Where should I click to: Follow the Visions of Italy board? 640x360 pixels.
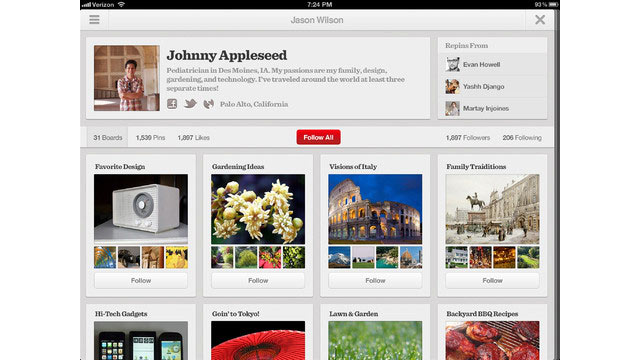(x=375, y=280)
